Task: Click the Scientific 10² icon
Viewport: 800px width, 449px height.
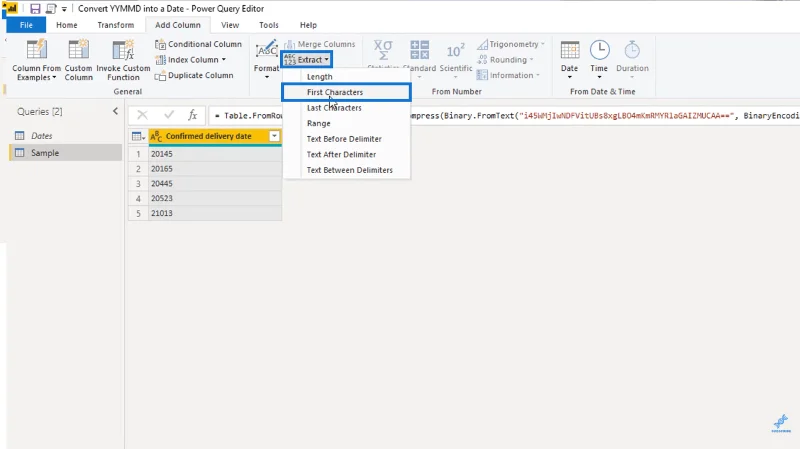Action: [455, 51]
